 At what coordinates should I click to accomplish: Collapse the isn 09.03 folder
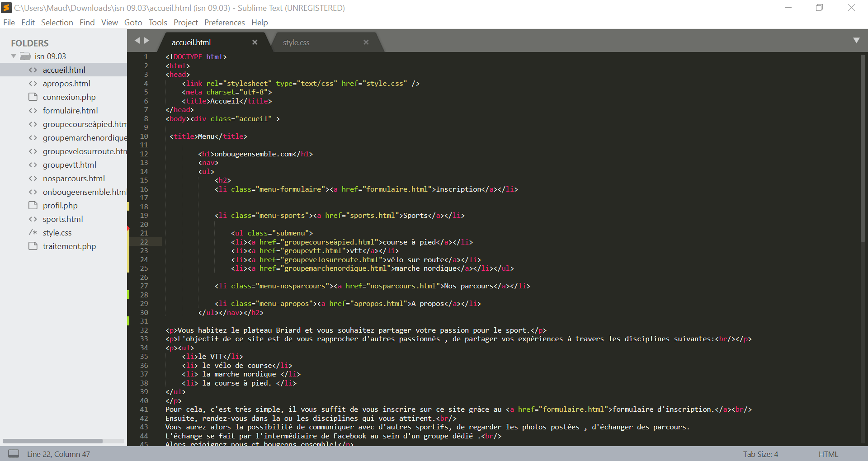point(14,56)
